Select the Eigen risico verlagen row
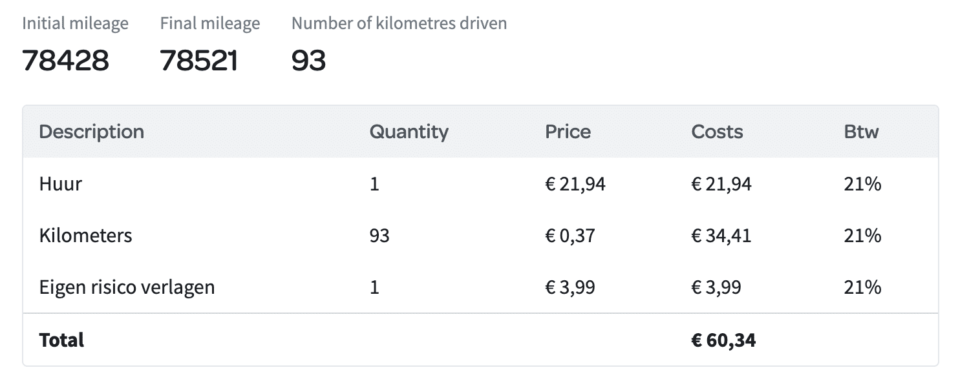980x390 pixels. click(480, 287)
